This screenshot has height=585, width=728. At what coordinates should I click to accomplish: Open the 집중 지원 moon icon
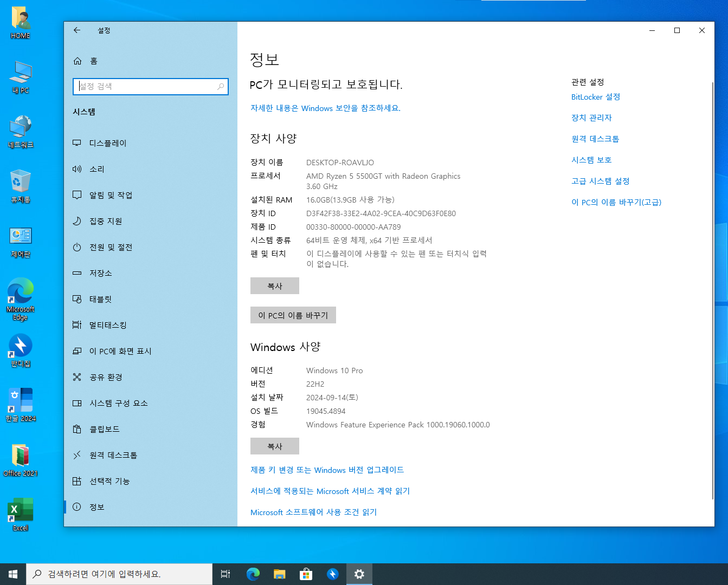click(77, 221)
